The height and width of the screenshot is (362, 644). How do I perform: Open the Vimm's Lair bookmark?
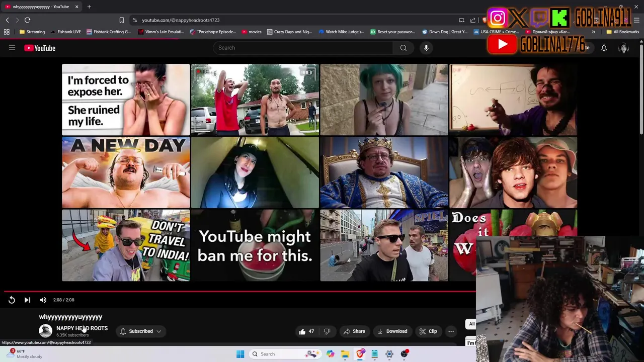[x=161, y=32]
